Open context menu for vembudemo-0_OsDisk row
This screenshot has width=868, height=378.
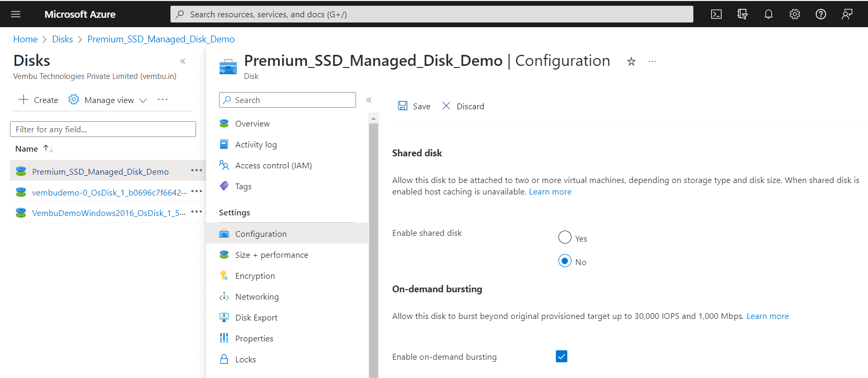[197, 191]
